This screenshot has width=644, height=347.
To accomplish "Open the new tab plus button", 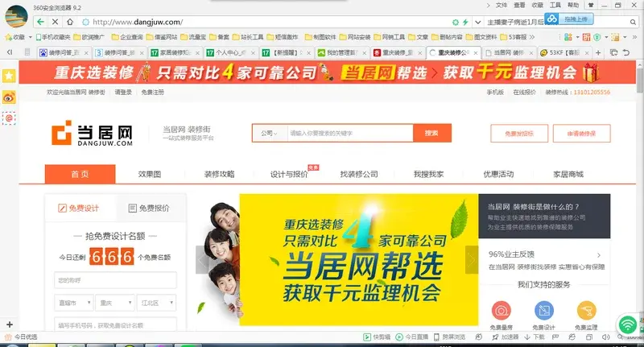I will 598,52.
